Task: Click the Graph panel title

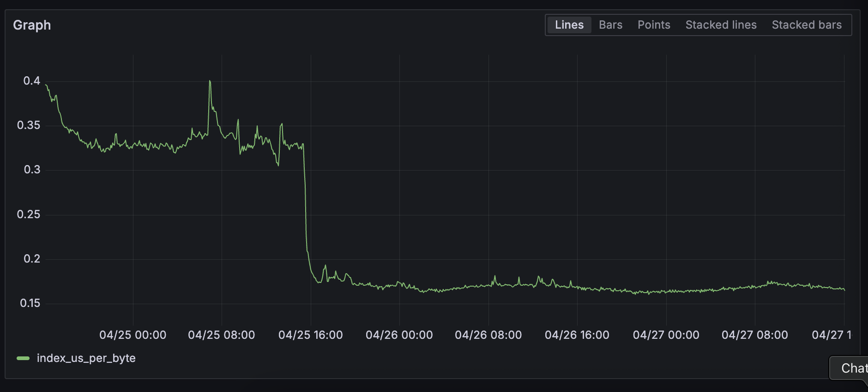Action: 32,25
